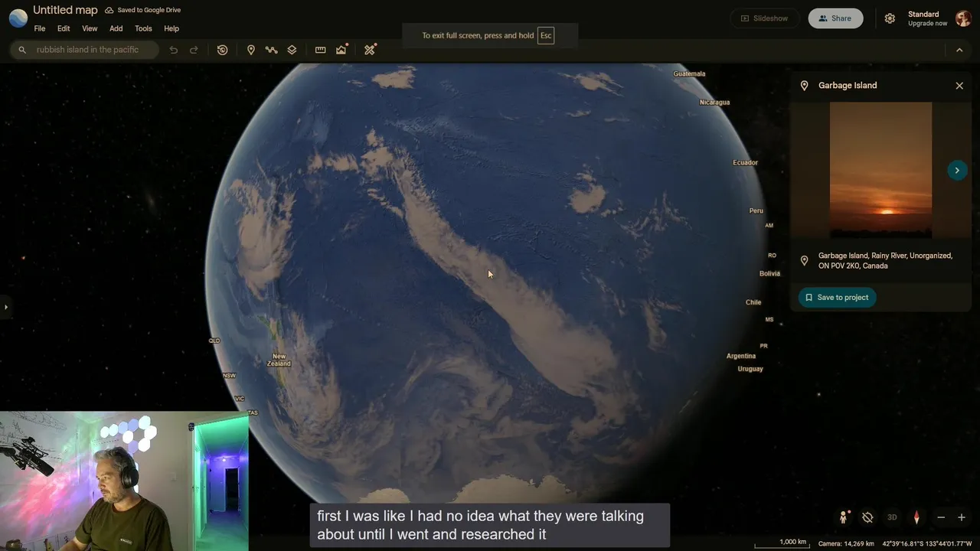Click the 1,000 km scale bar
Image resolution: width=980 pixels, height=551 pixels.
[782, 543]
